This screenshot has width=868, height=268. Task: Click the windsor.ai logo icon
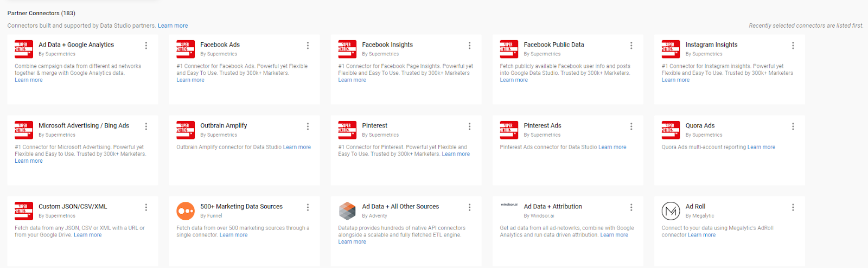click(x=509, y=205)
